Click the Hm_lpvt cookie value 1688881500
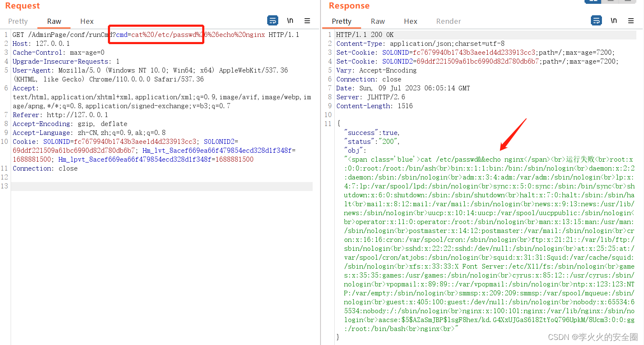The height and width of the screenshot is (345, 644). click(x=234, y=160)
